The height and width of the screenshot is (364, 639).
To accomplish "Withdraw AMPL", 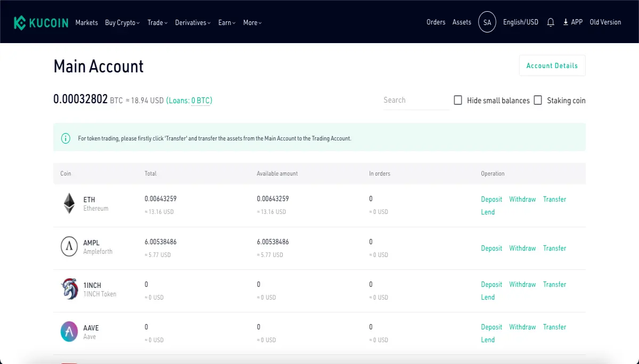I will 522,248.
